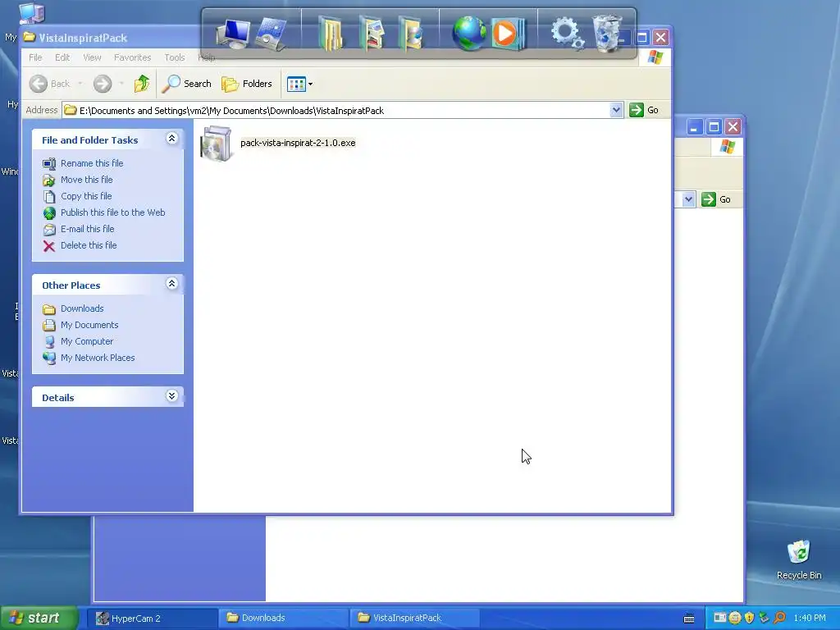This screenshot has width=840, height=630.
Task: Open the Edit menu
Action: pyautogui.click(x=62, y=57)
